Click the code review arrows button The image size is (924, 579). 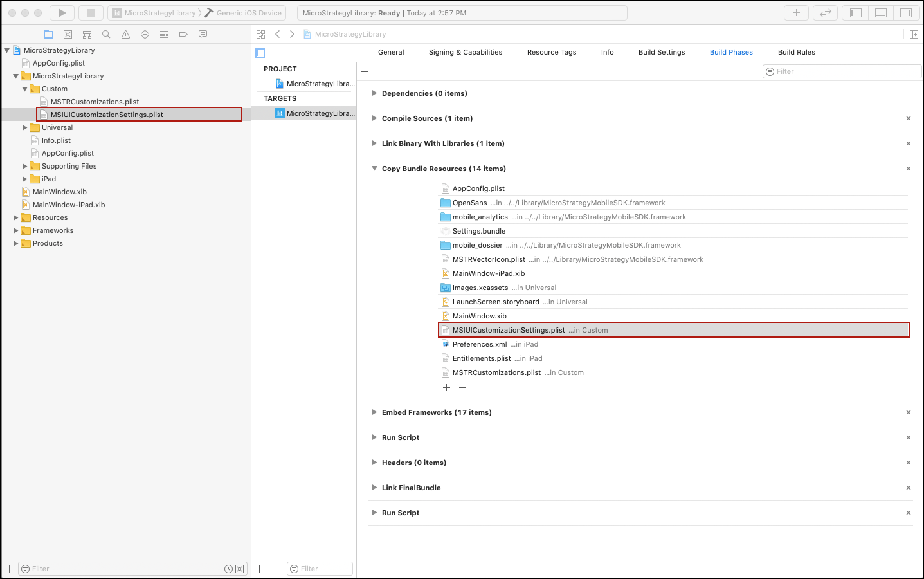[825, 13]
